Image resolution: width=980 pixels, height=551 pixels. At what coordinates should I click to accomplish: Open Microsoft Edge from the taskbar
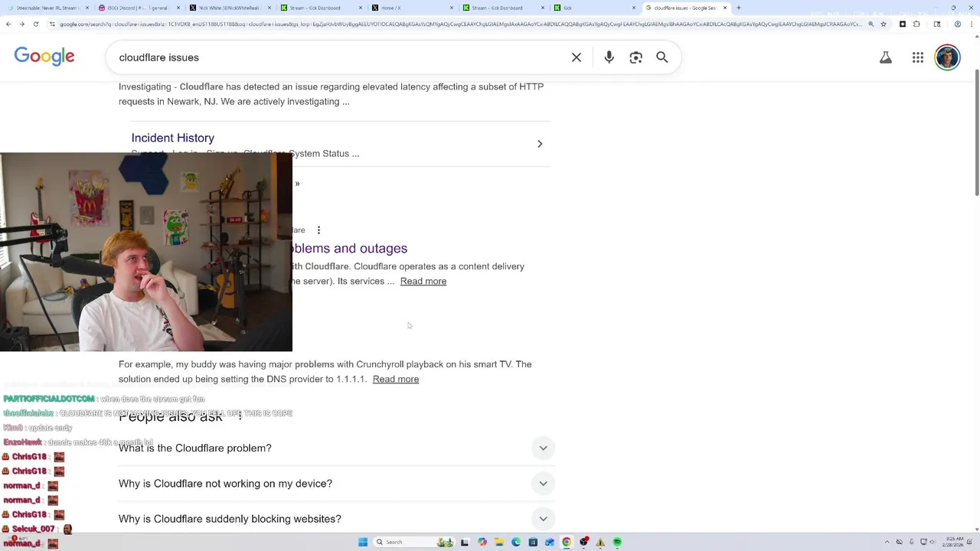(x=516, y=542)
